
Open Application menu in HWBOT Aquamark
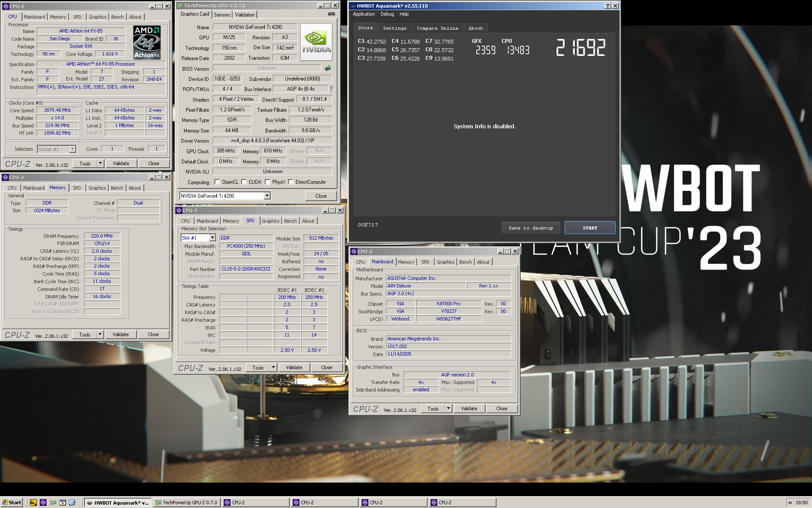pos(364,14)
